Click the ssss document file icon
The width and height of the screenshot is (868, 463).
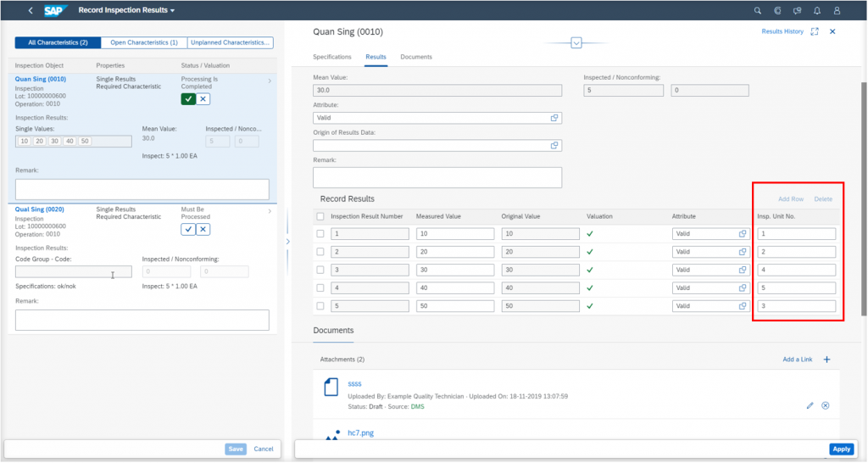[x=331, y=387]
